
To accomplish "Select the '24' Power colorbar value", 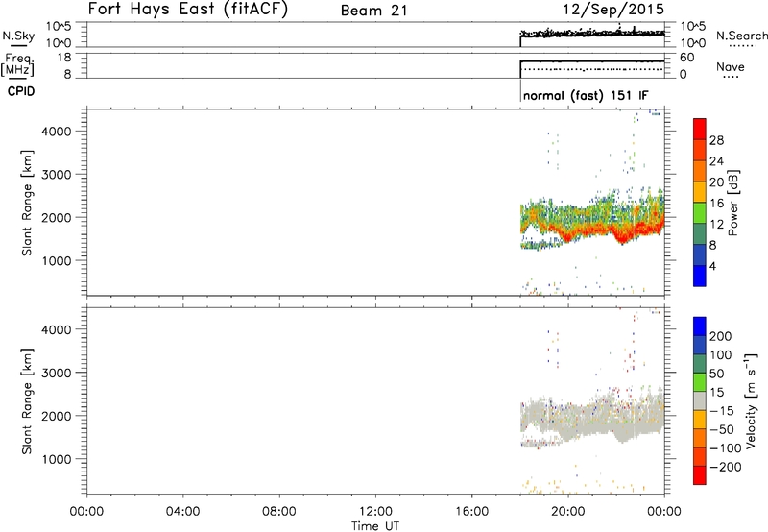I will click(716, 161).
